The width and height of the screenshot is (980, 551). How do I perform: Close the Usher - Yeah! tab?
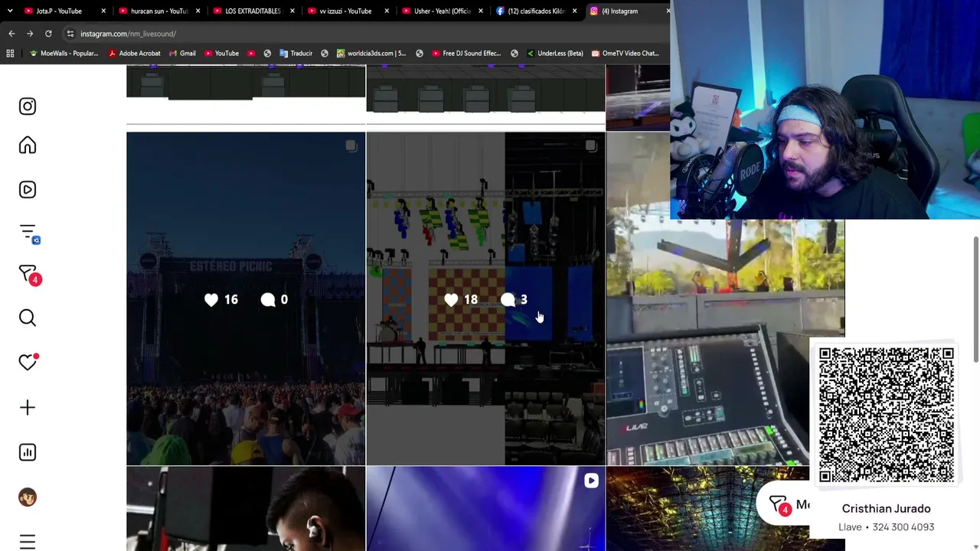[x=480, y=11]
